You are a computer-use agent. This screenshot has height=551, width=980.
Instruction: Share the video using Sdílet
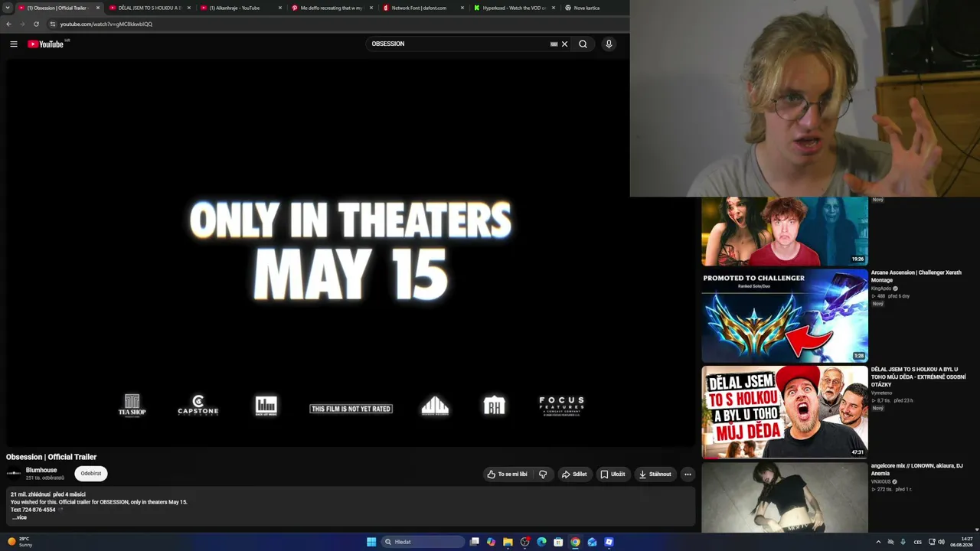click(574, 474)
